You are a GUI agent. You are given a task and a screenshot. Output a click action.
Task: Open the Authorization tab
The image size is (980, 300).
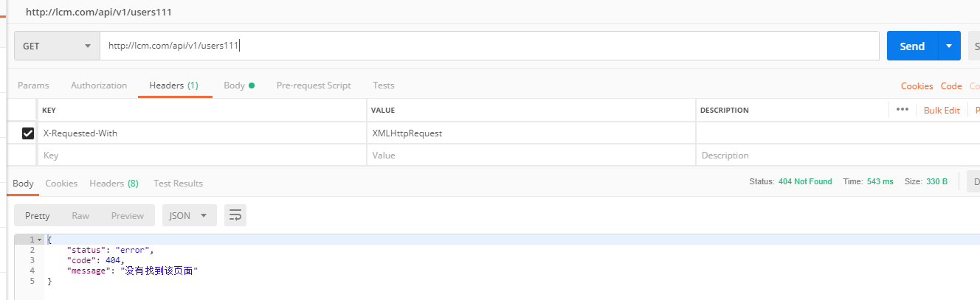[99, 86]
